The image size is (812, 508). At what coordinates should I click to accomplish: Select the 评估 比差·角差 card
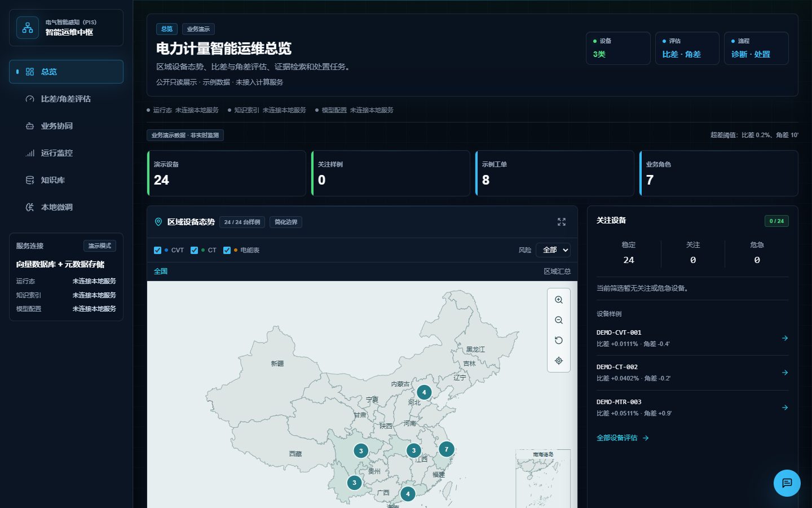(x=687, y=48)
